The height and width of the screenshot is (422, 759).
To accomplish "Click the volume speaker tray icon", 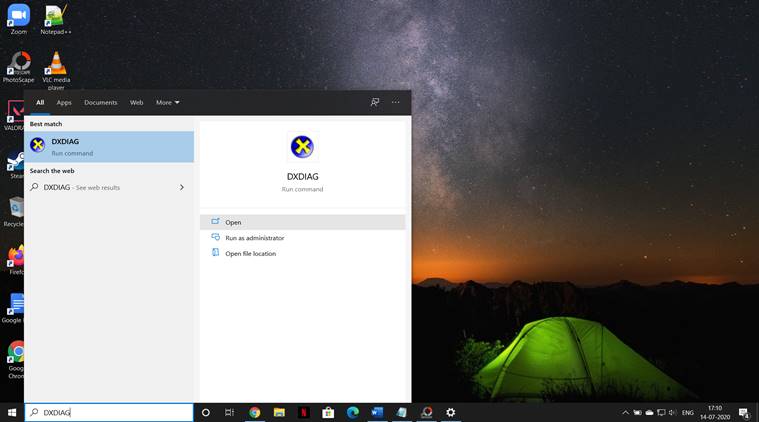I will (672, 413).
